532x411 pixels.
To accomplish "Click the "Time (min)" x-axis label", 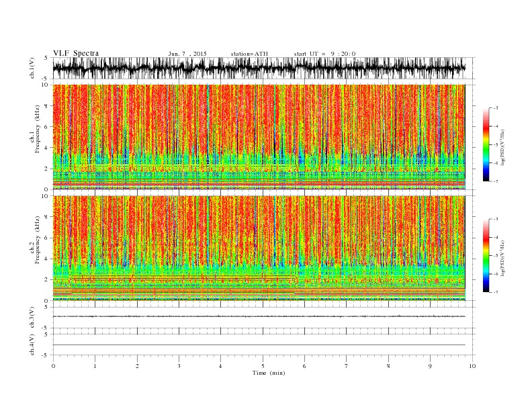I will pyautogui.click(x=269, y=373).
